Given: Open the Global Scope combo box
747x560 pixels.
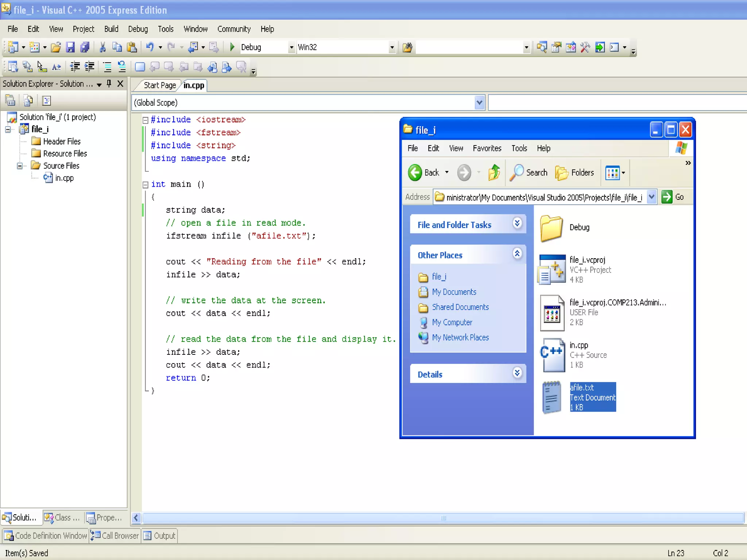Looking at the screenshot, I should 479,103.
